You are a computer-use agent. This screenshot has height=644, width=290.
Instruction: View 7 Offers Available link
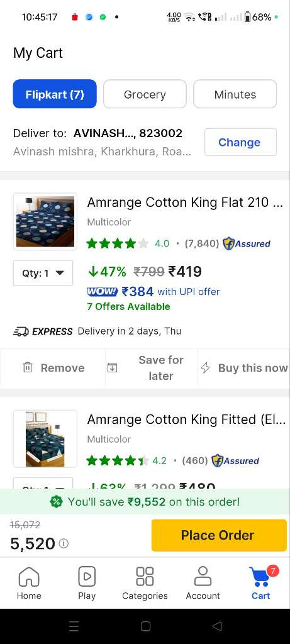tap(128, 307)
